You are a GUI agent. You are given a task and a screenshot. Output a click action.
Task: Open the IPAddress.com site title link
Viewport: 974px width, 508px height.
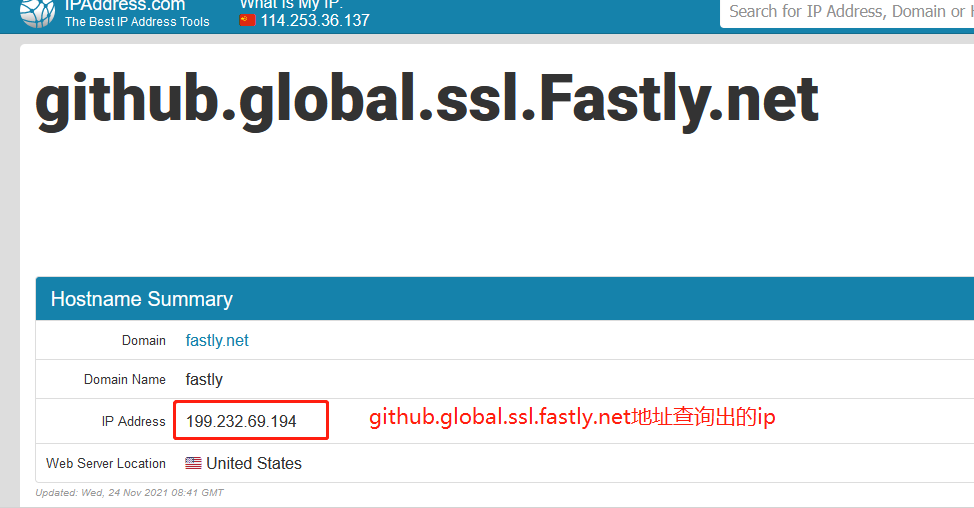(x=125, y=6)
